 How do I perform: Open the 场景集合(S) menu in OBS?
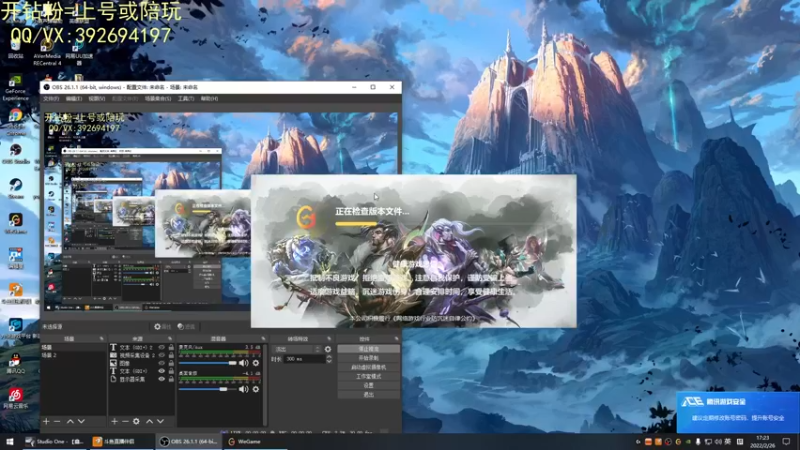(x=158, y=98)
